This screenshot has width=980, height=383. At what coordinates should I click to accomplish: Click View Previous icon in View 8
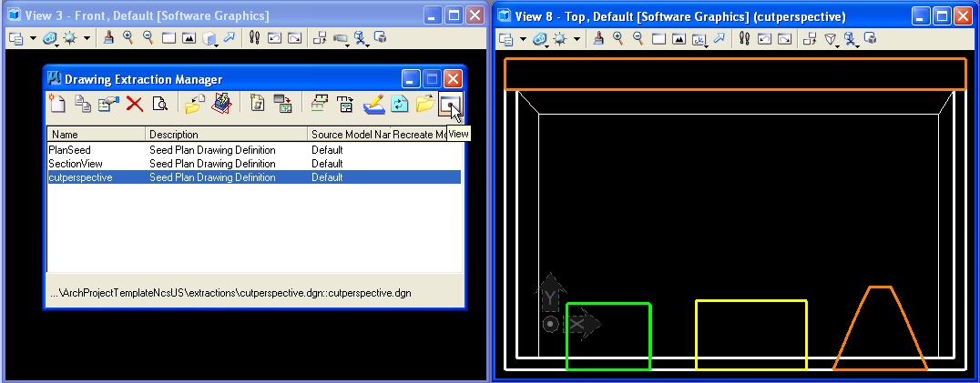point(764,40)
